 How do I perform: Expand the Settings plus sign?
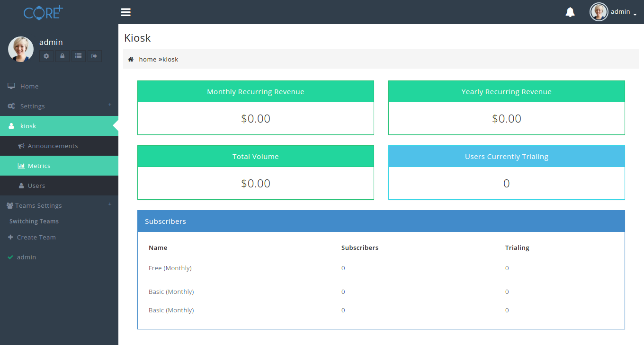110,105
